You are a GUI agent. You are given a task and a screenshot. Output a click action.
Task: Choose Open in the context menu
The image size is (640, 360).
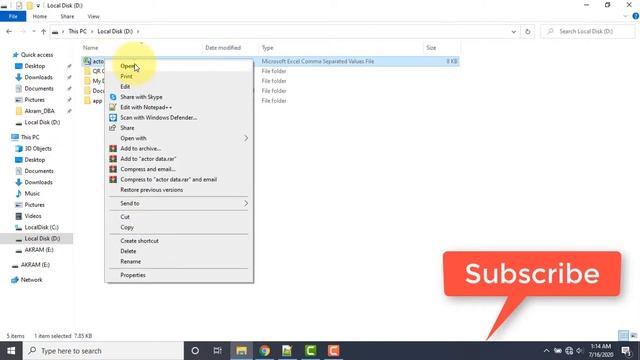tap(127, 66)
